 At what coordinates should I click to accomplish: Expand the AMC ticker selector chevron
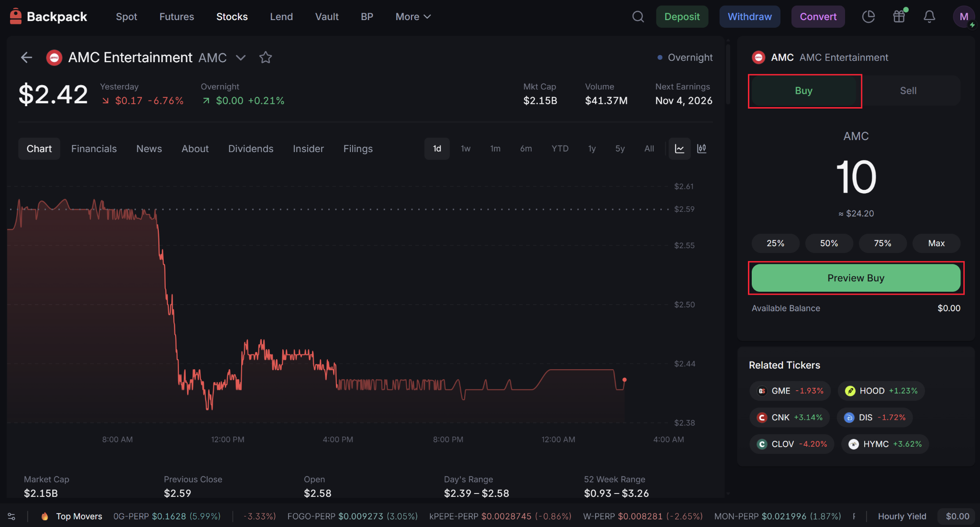pos(241,58)
